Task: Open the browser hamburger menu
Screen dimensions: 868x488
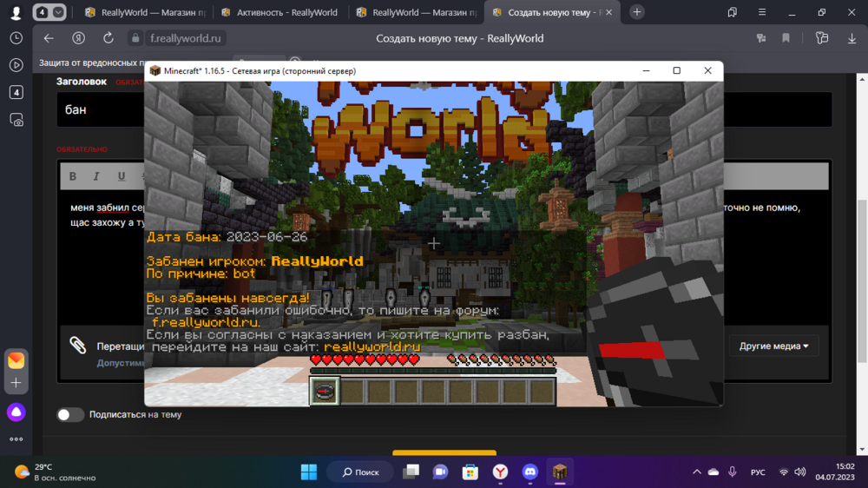Action: 762,12
